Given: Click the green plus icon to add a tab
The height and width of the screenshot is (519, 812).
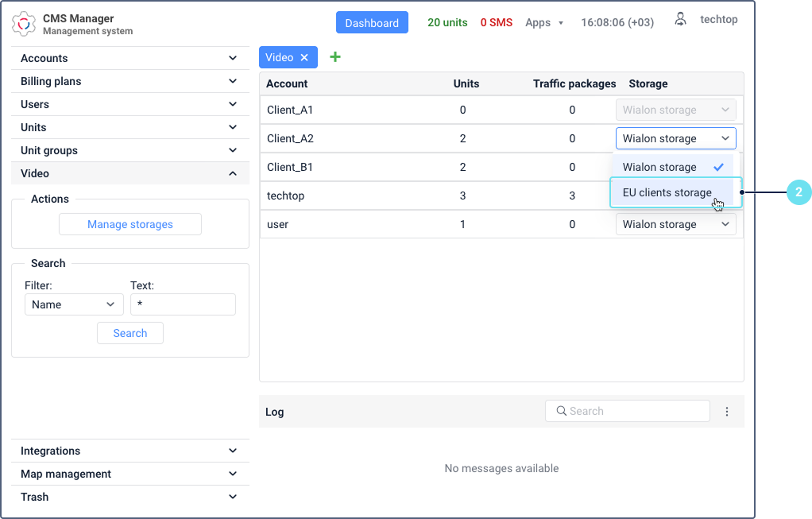Looking at the screenshot, I should (x=334, y=56).
